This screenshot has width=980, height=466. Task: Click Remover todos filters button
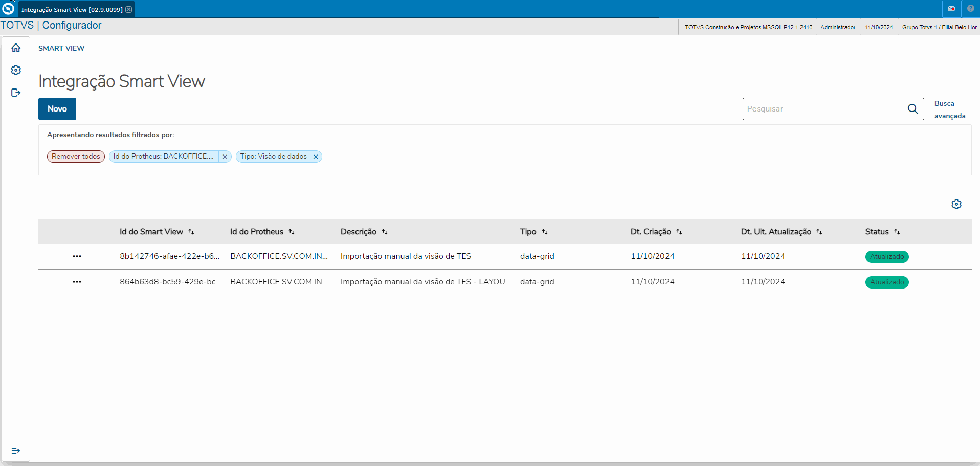[76, 157]
